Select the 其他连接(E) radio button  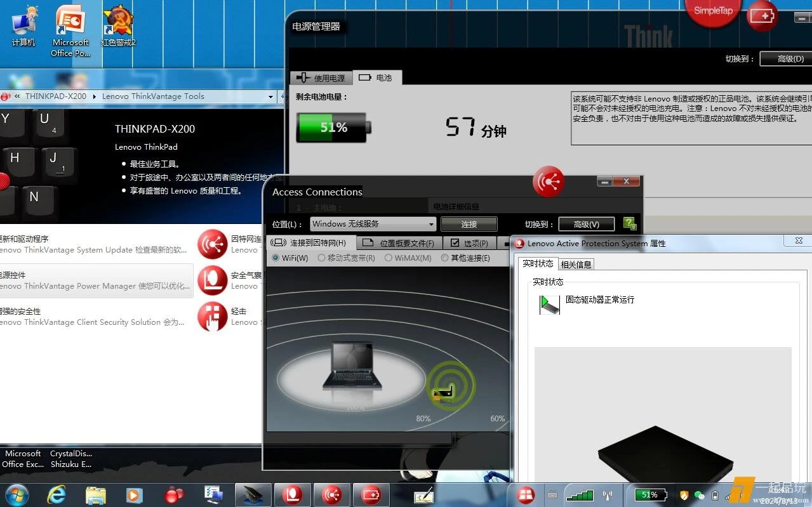point(445,258)
